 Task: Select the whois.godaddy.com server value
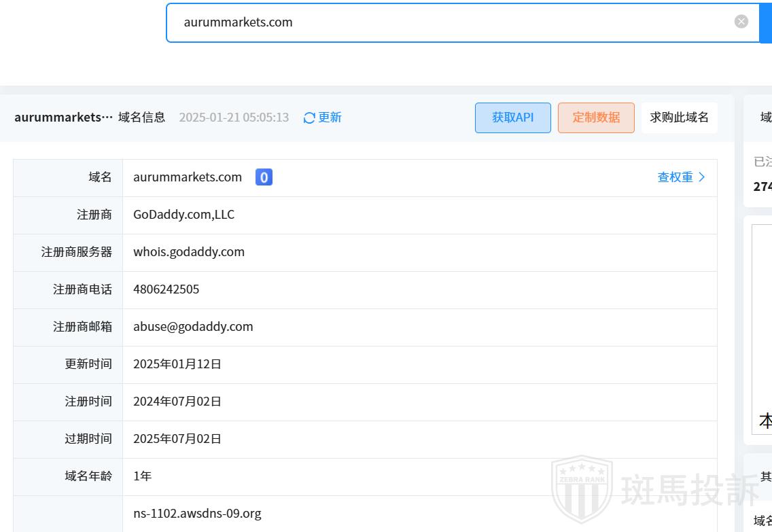click(x=189, y=252)
